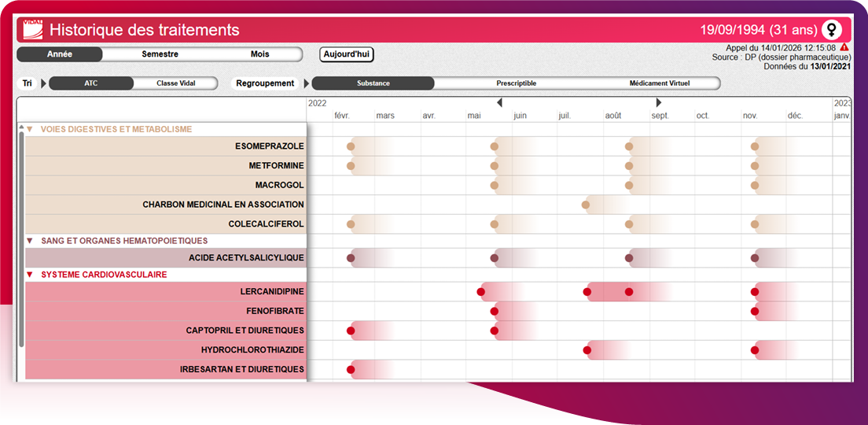Collapse Sang et organes hématopoïétiques group
The height and width of the screenshot is (425, 868).
(x=30, y=241)
